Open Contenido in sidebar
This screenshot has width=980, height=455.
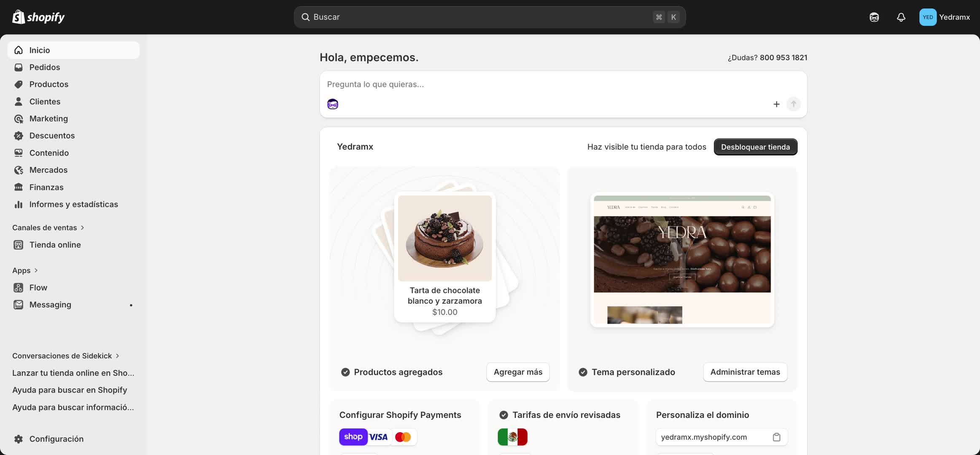pos(73,153)
